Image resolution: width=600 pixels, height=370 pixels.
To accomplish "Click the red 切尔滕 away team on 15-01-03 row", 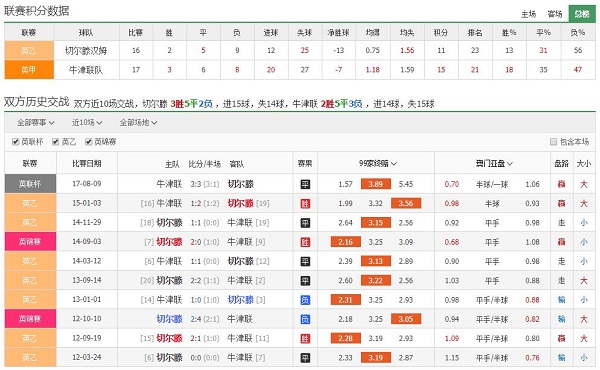I will (x=241, y=203).
